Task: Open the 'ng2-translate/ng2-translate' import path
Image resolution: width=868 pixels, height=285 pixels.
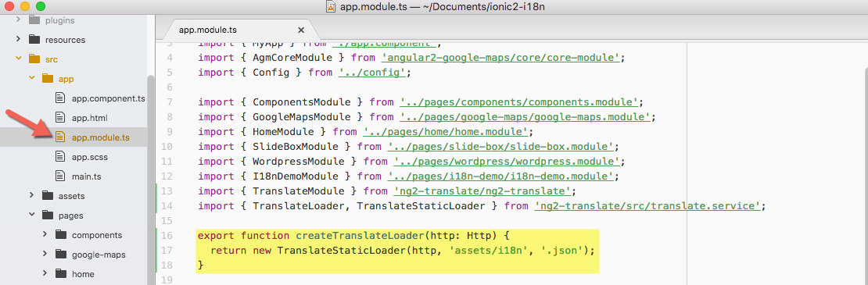Action: [x=482, y=191]
